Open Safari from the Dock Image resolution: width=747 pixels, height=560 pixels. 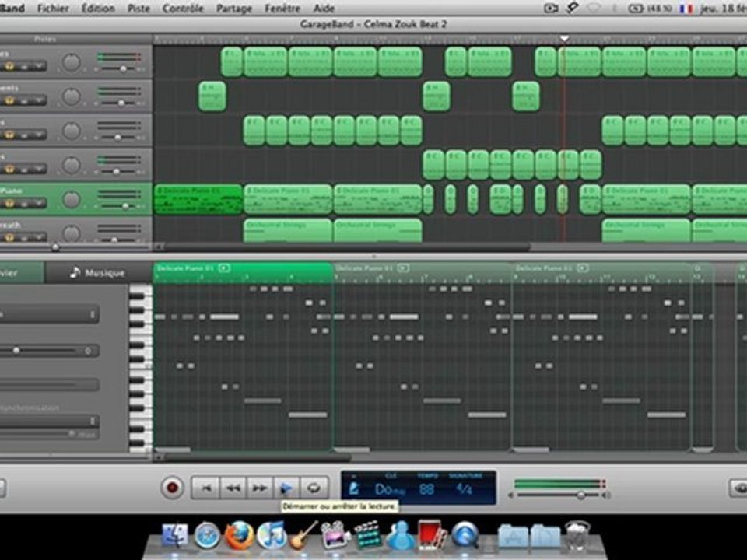click(207, 535)
